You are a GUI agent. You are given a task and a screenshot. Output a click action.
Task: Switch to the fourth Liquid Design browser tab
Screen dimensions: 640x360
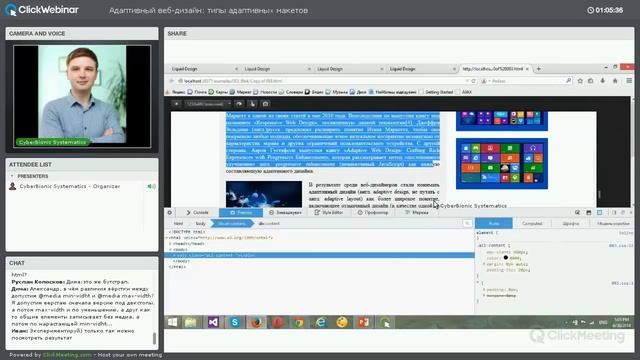421,69
